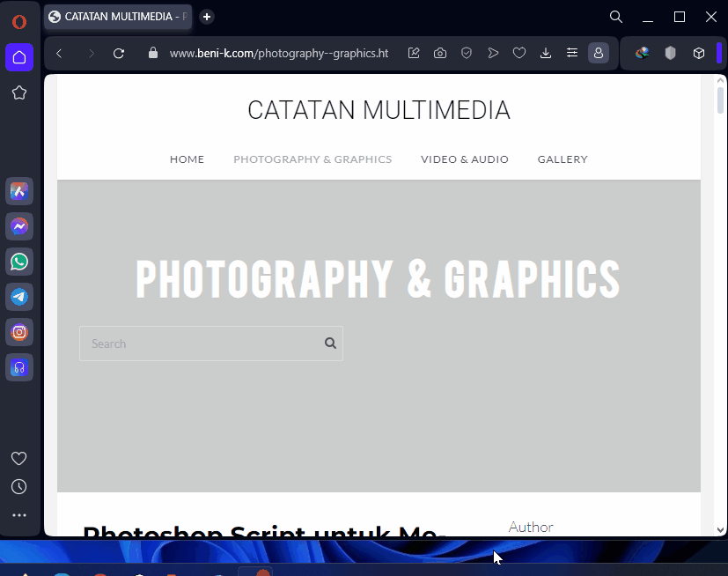Screen dimensions: 728x576
Task: Click the edit page icon in address bar
Action: 414,53
